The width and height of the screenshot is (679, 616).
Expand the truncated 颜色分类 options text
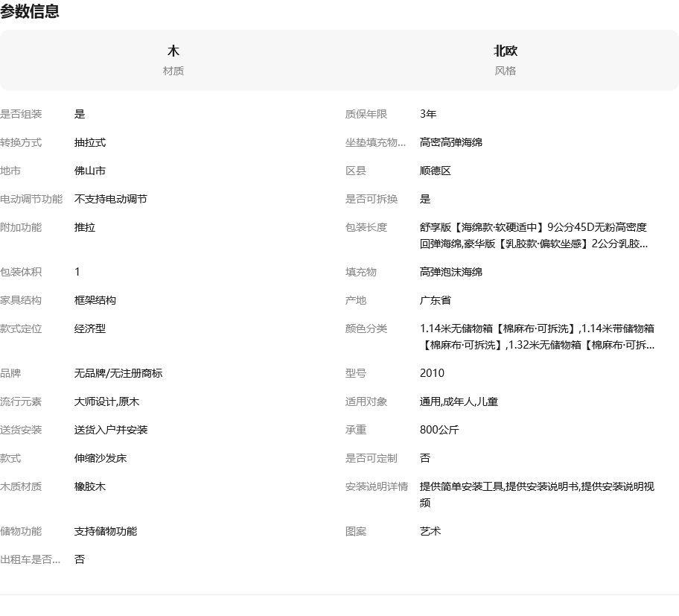tap(537, 337)
